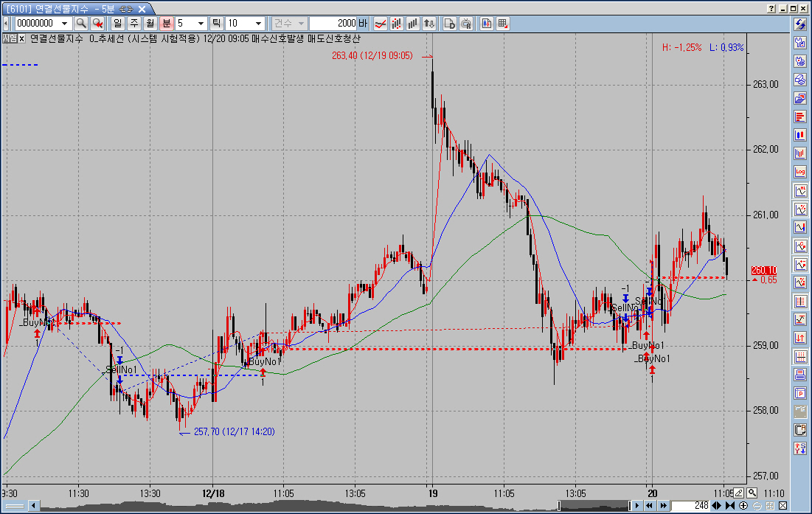This screenshot has height=514, width=812.
Task: Click the pencil drawing icon near time axis
Action: [x=738, y=493]
